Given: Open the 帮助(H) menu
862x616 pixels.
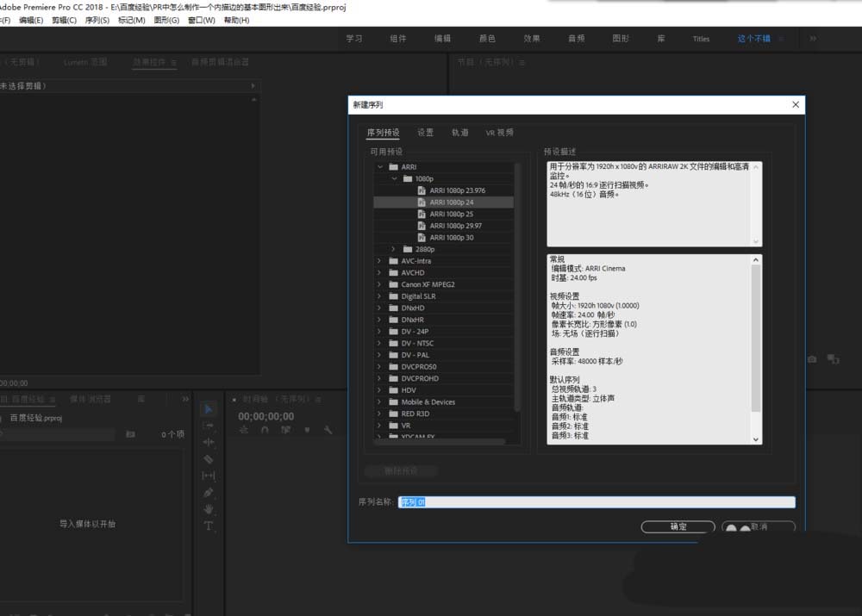Looking at the screenshot, I should tap(236, 21).
